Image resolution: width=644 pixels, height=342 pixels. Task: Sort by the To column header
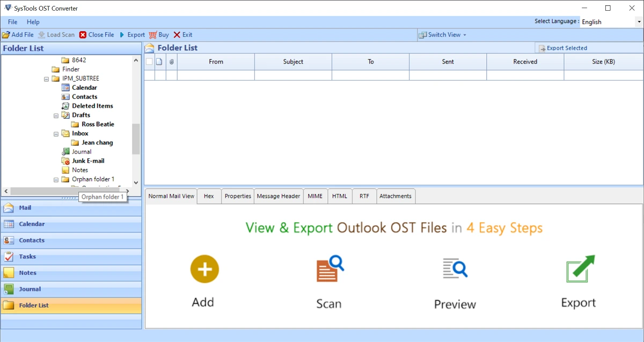370,62
